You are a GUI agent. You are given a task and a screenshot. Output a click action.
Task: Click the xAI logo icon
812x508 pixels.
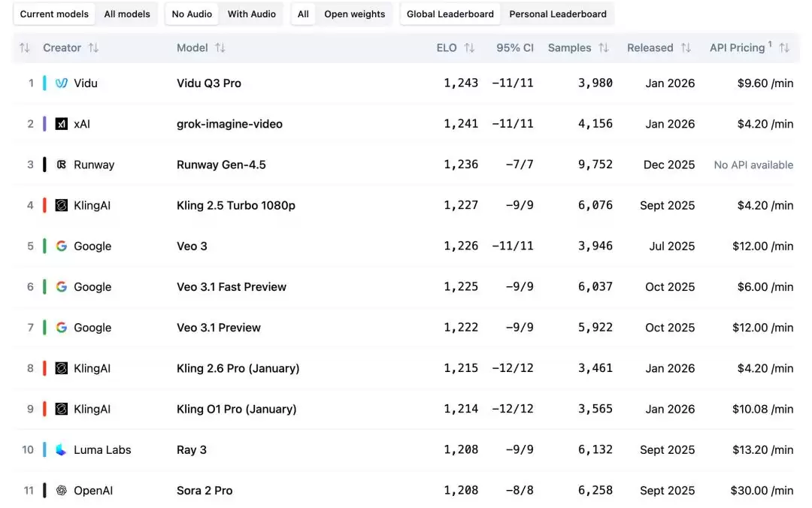(62, 124)
